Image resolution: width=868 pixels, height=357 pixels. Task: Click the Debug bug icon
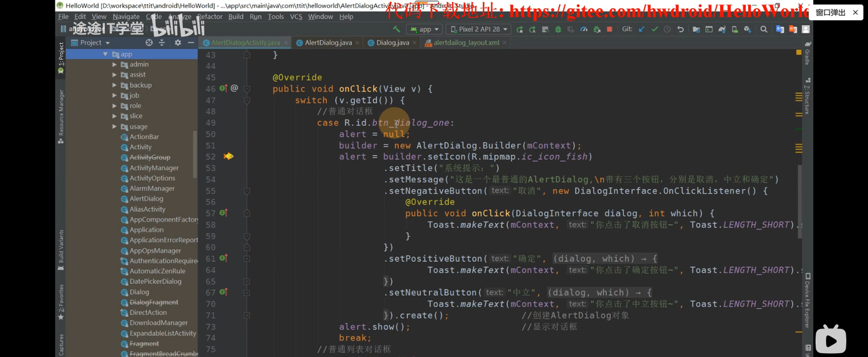pyautogui.click(x=558, y=29)
